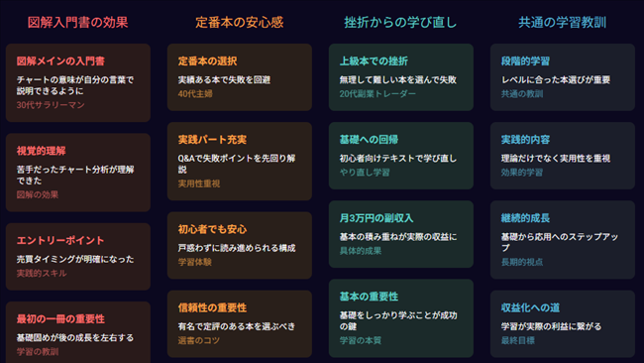Click the 定番本の安心感 column heading
Screen dimensions: 644x363
pos(240,22)
